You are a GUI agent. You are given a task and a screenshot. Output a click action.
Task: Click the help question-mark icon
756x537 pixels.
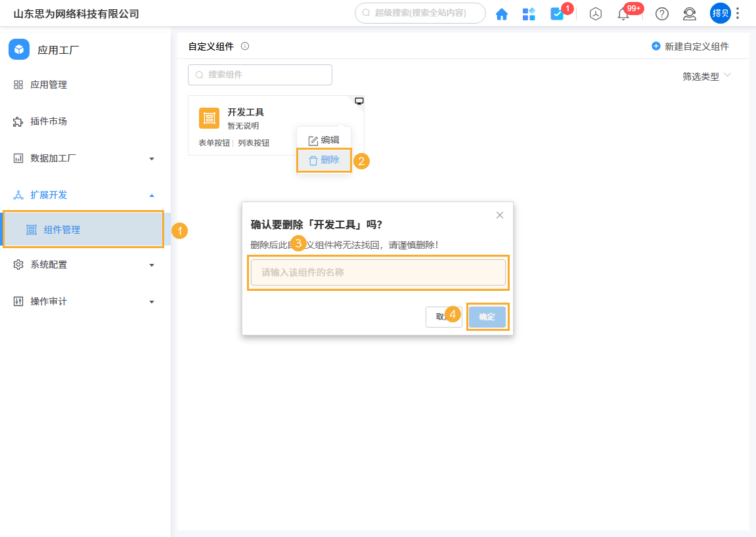pos(661,13)
